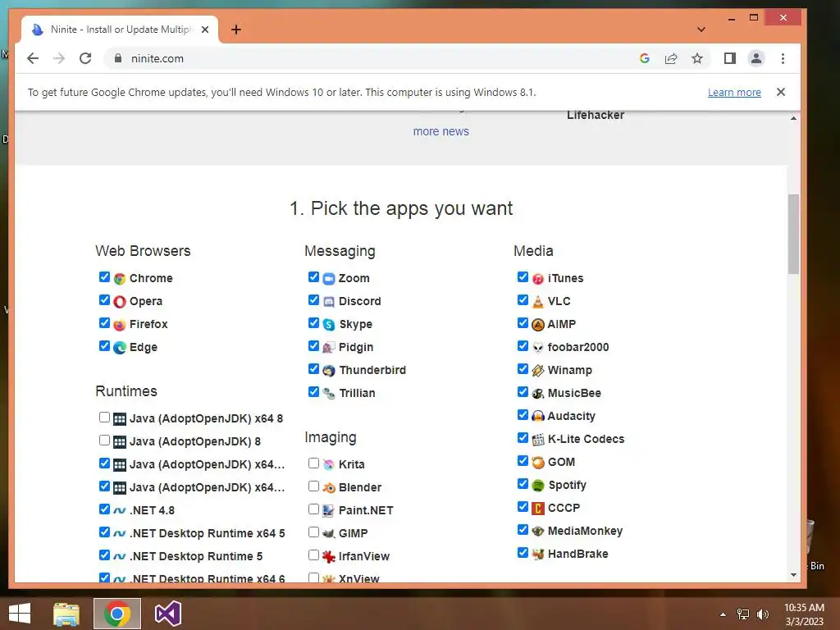The height and width of the screenshot is (630, 840).
Task: Click the Thunderbird app icon
Action: coord(328,371)
